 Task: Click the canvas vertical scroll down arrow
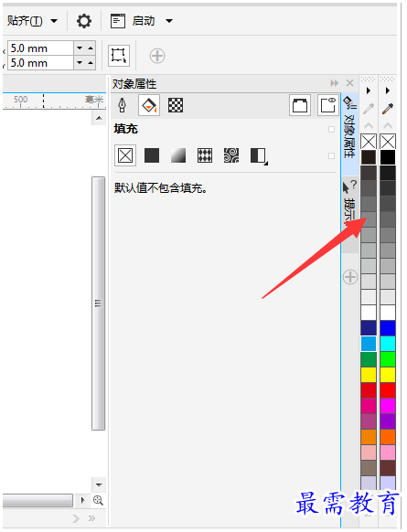click(99, 484)
